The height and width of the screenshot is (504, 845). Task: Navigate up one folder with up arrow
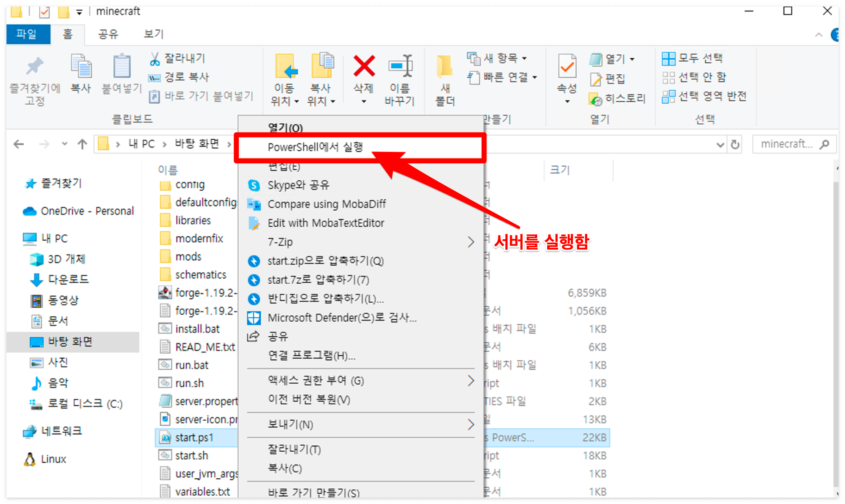(x=82, y=144)
